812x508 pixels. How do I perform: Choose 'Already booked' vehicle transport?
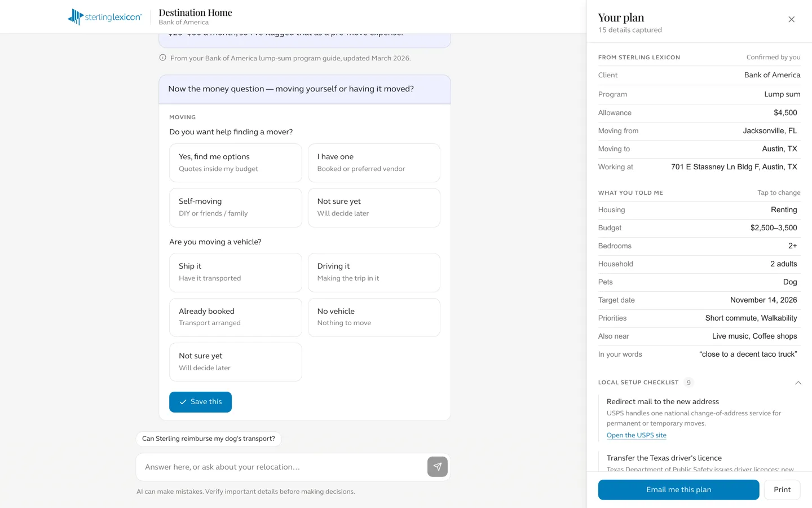[236, 317]
